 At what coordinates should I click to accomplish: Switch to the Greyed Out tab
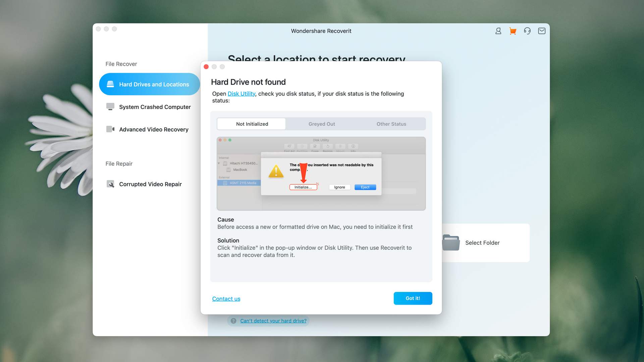(x=321, y=124)
